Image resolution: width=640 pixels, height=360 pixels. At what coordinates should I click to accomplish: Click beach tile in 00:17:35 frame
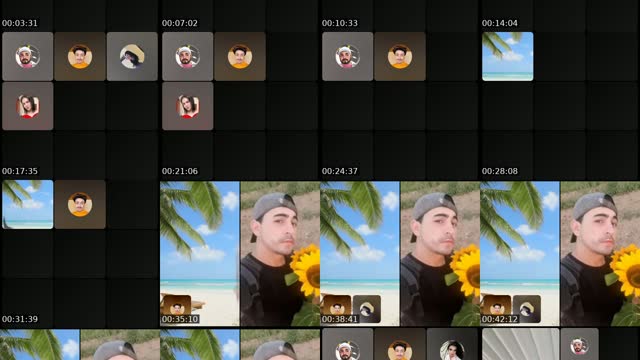click(27, 204)
